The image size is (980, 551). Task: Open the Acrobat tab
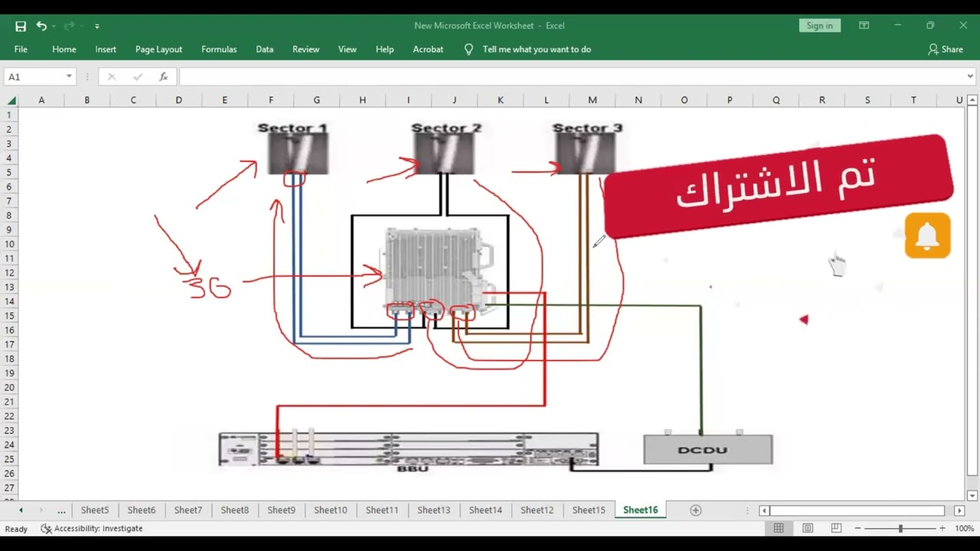tap(428, 49)
